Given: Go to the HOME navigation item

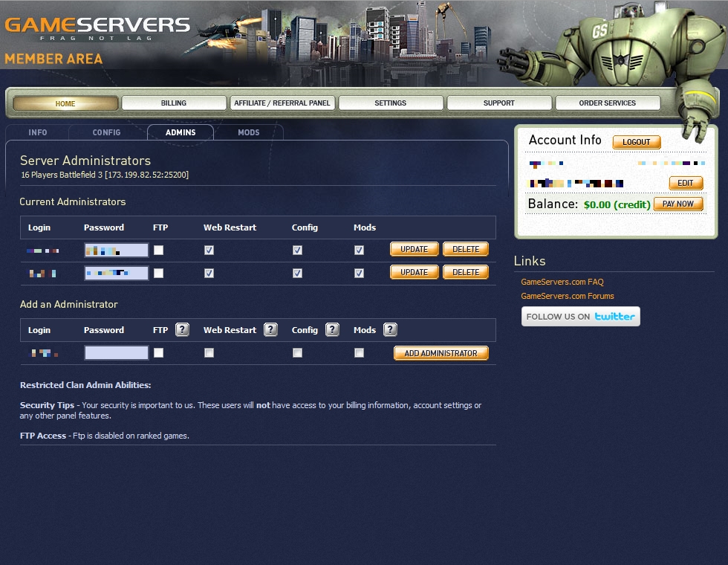Looking at the screenshot, I should 65,103.
